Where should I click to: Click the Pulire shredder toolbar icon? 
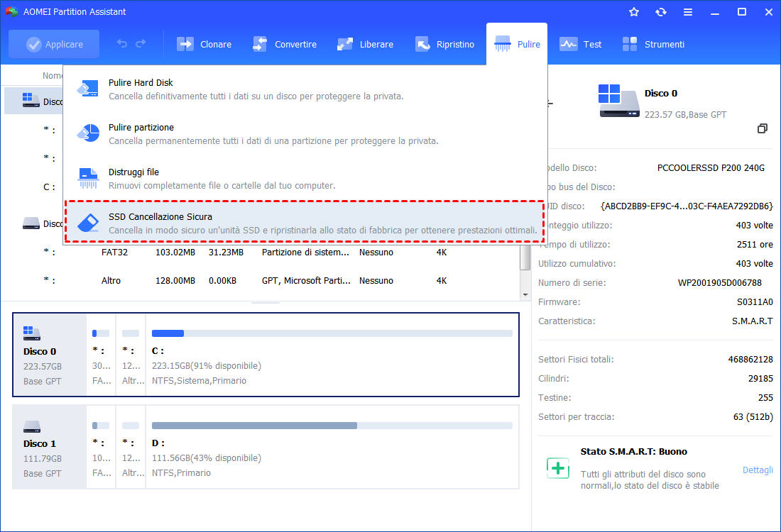(502, 44)
